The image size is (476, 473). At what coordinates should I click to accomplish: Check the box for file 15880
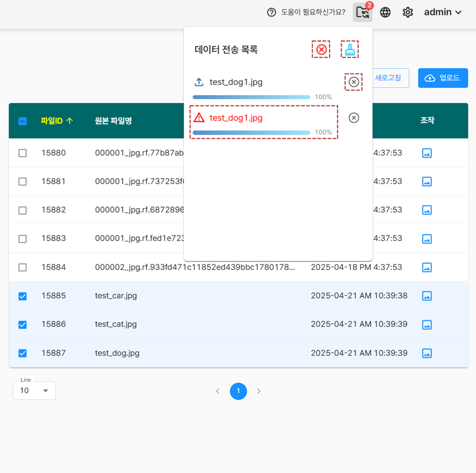pos(22,153)
